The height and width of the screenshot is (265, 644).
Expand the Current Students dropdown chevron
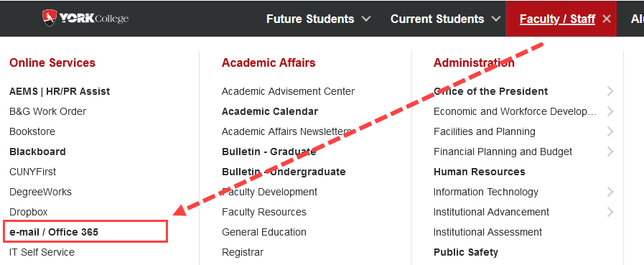pos(496,19)
